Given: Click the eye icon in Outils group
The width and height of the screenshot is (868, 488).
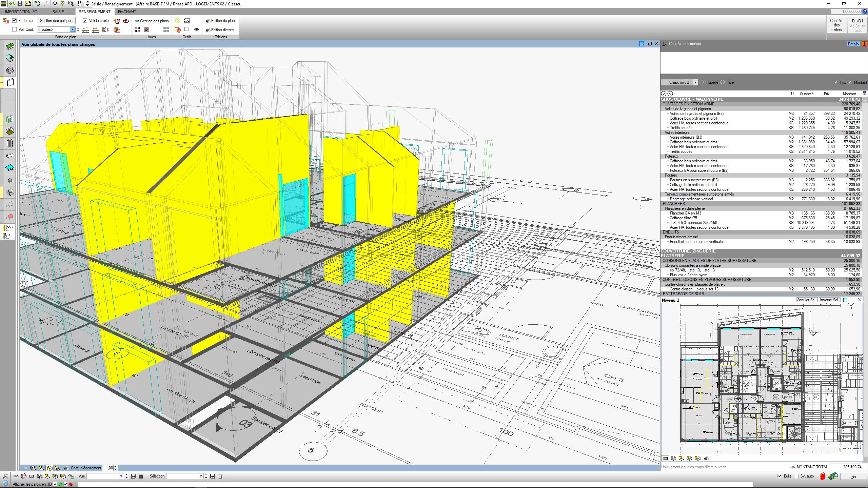Looking at the screenshot, I should [196, 29].
